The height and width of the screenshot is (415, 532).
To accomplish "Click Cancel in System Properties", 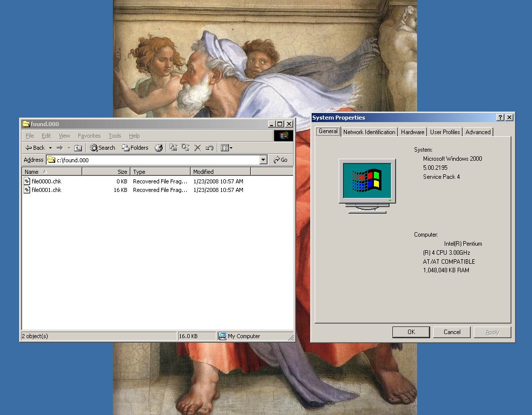I will 452,332.
